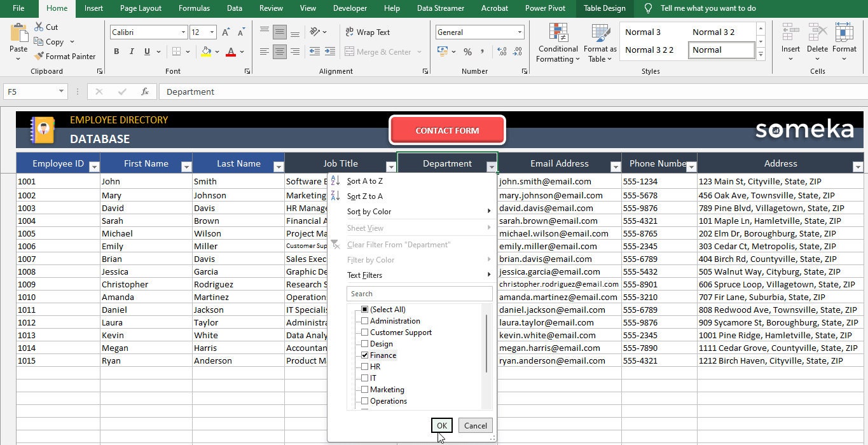The height and width of the screenshot is (445, 868).
Task: Switch to the Page Layout ribbon tab
Action: tap(141, 8)
